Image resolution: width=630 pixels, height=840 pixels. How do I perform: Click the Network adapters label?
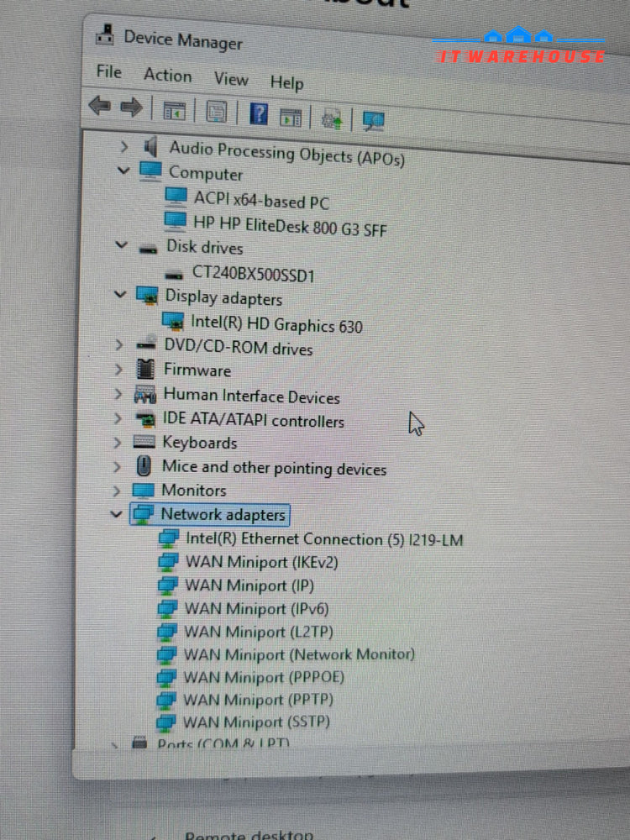[x=223, y=514]
